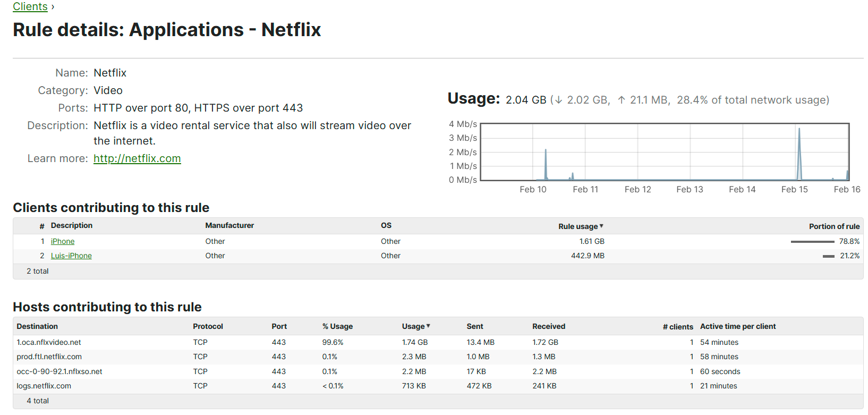Sort hosts table by Protocol header

[208, 326]
